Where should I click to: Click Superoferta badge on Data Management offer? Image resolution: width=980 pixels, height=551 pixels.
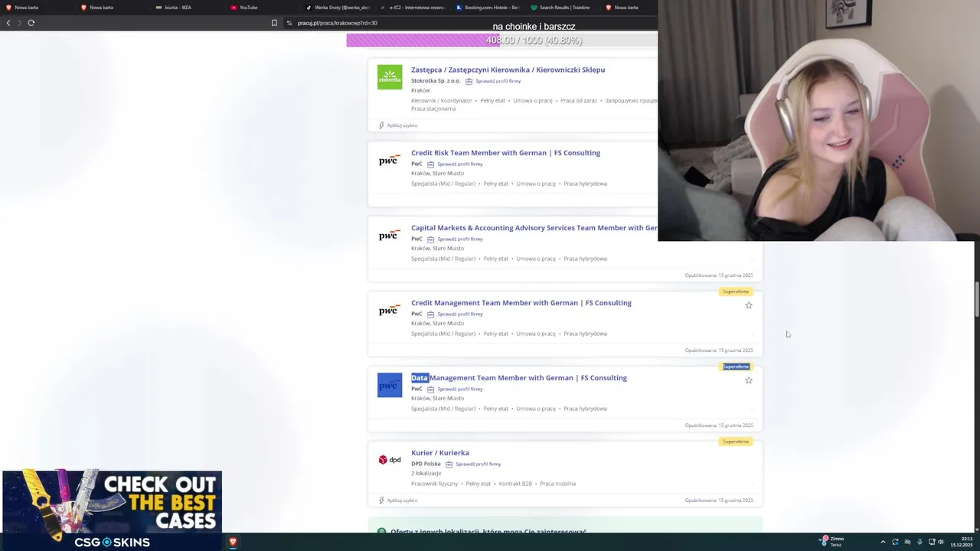736,367
